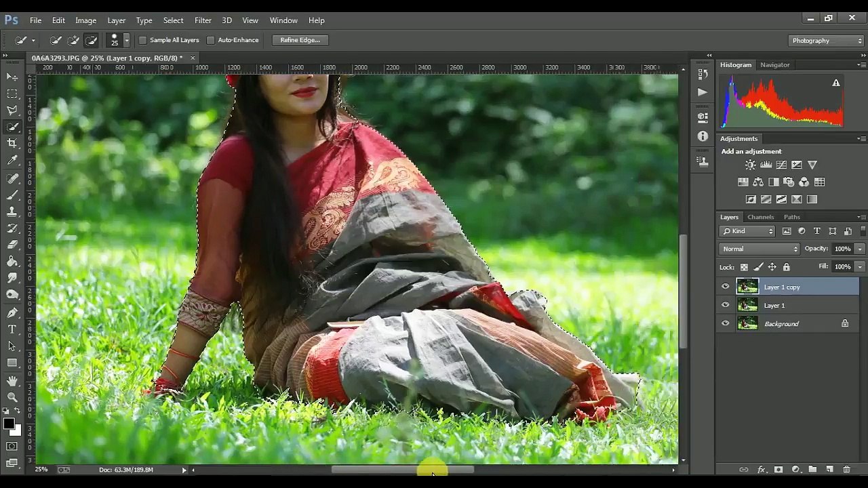
Task: Select the Horizontal Type tool
Action: click(x=12, y=329)
